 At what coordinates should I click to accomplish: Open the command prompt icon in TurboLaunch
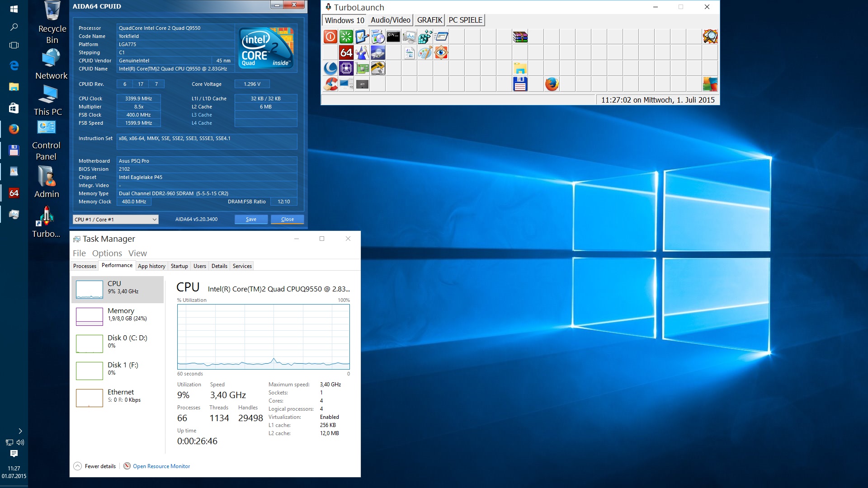pos(393,37)
